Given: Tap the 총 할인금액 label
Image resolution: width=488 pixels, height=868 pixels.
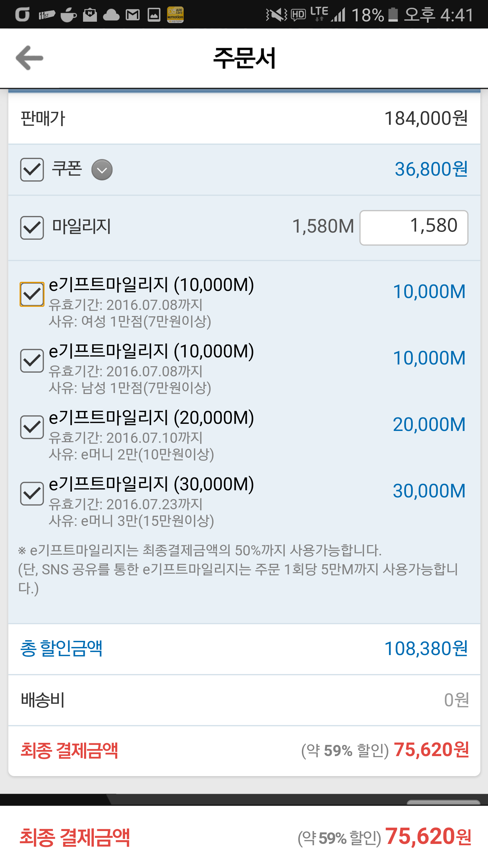Looking at the screenshot, I should 61,648.
